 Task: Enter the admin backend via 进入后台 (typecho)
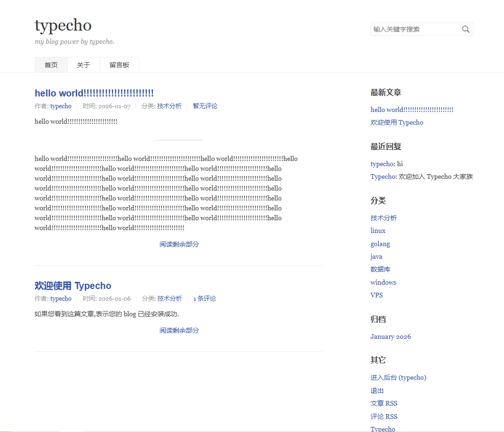point(399,377)
